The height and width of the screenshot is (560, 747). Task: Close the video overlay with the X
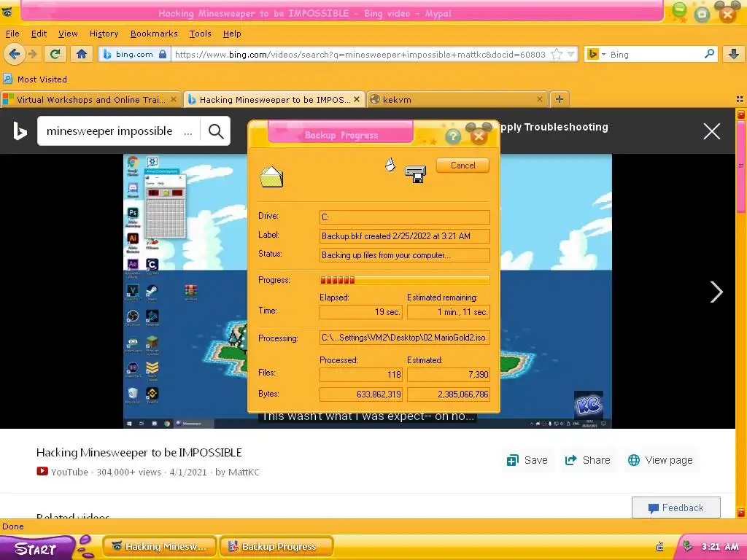[712, 131]
